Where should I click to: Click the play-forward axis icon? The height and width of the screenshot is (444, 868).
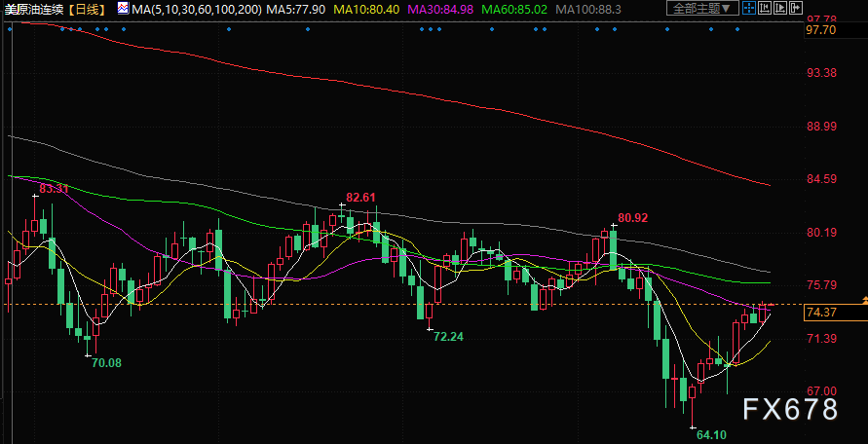780,8
